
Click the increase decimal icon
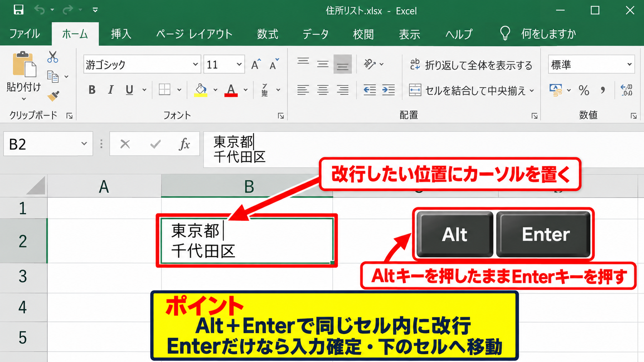point(627,90)
